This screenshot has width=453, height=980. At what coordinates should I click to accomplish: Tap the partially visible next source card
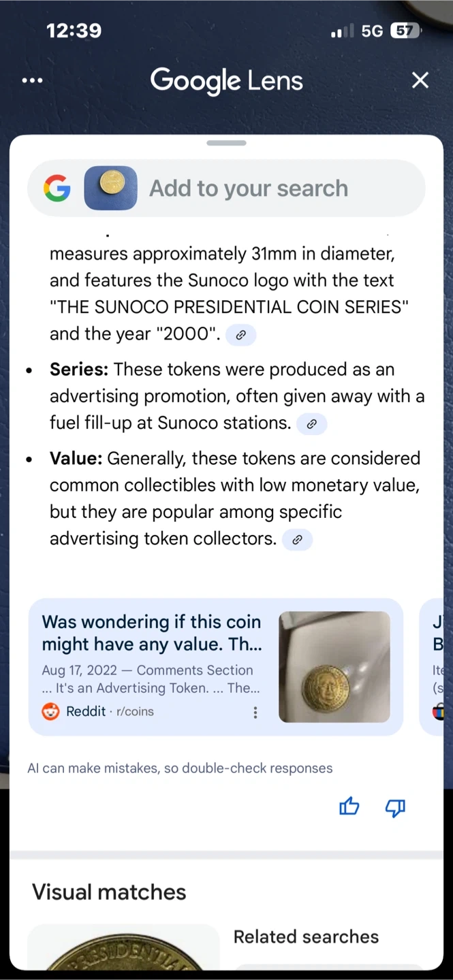tap(435, 667)
